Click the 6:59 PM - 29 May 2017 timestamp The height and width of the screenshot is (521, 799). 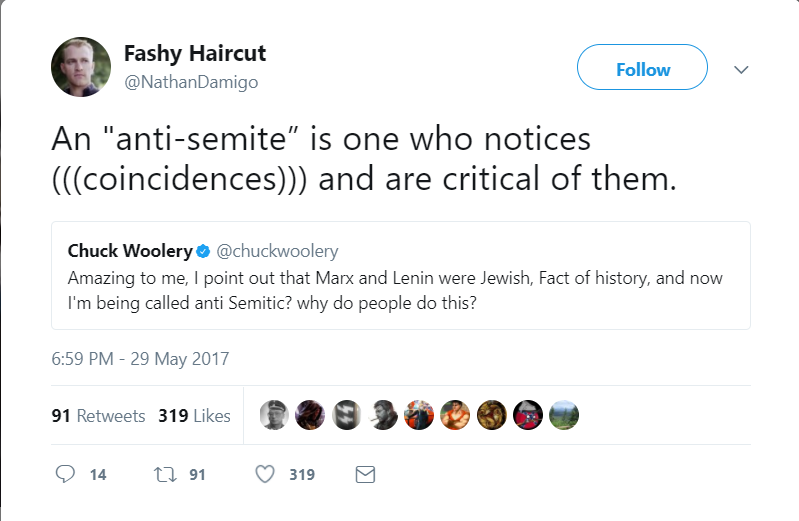(x=140, y=358)
